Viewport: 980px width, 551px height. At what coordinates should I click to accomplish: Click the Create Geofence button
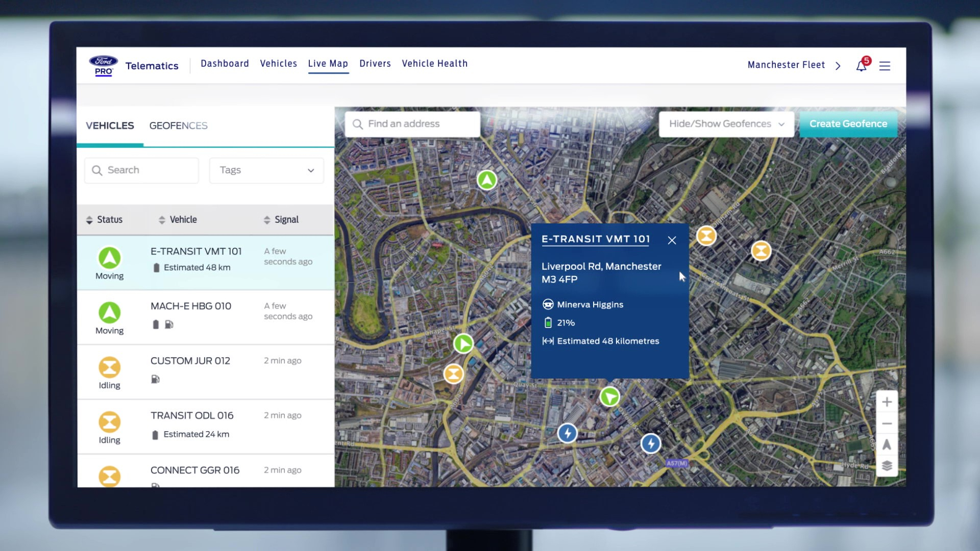click(x=848, y=124)
